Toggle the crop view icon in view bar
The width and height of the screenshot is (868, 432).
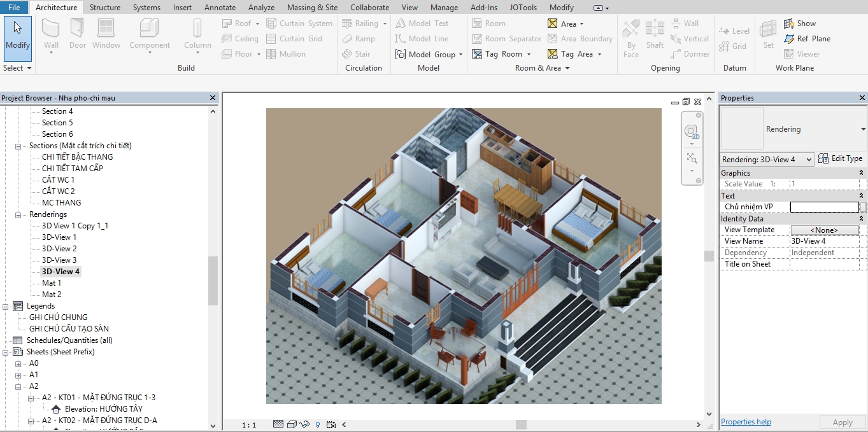click(331, 424)
